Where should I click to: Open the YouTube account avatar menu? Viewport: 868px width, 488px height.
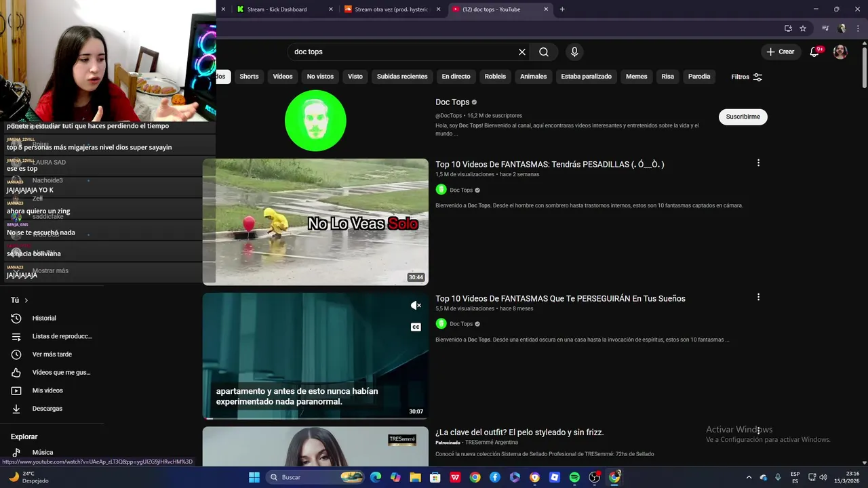(x=840, y=52)
